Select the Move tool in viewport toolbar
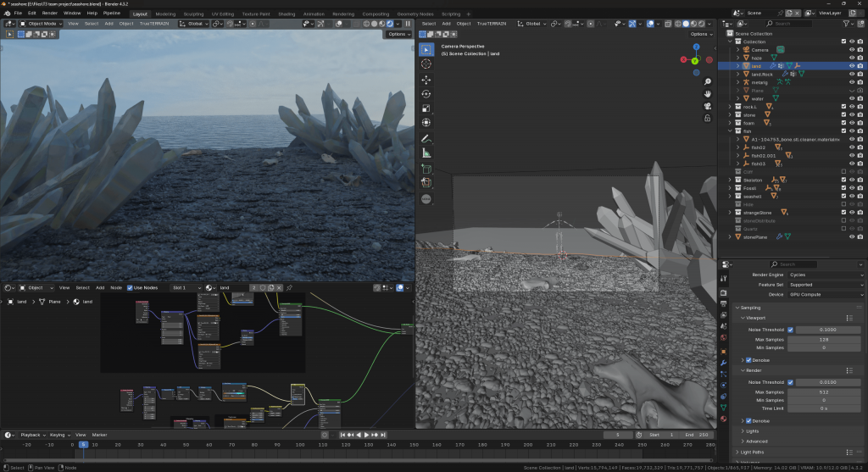Viewport: 868px width, 472px height. (x=426, y=79)
